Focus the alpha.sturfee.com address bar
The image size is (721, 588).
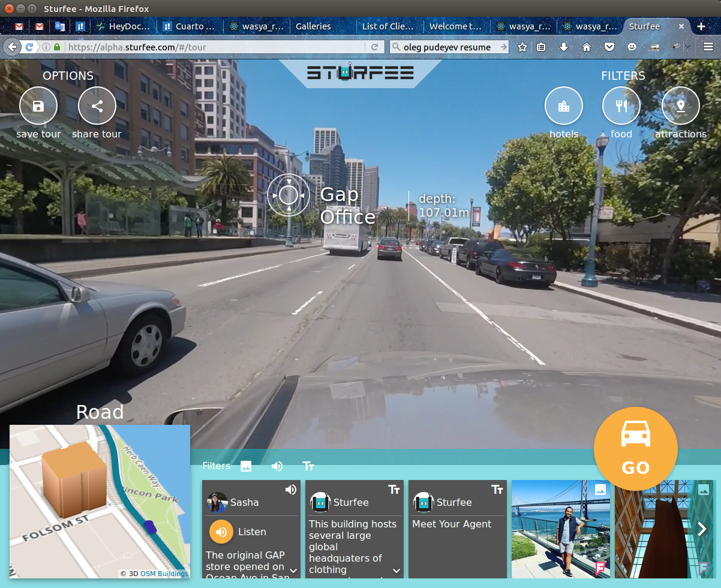(x=216, y=47)
